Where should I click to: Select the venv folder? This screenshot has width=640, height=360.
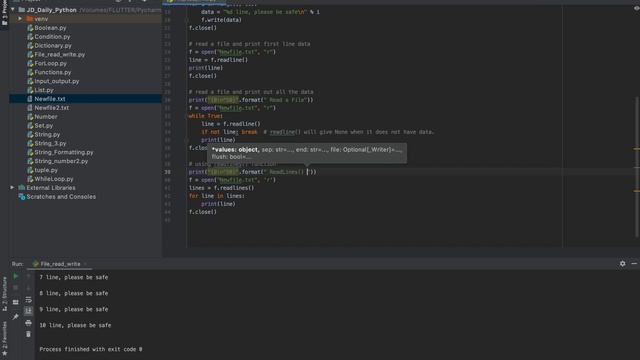(41, 19)
